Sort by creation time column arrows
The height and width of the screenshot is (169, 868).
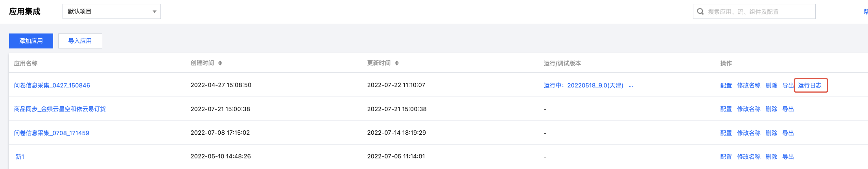(220, 63)
